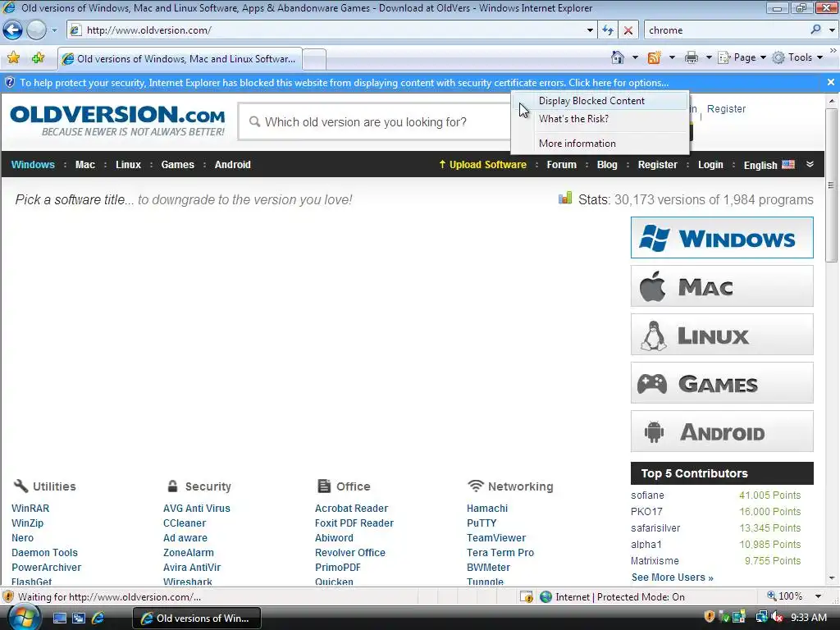Open the Home button dropdown arrow

[x=636, y=57]
